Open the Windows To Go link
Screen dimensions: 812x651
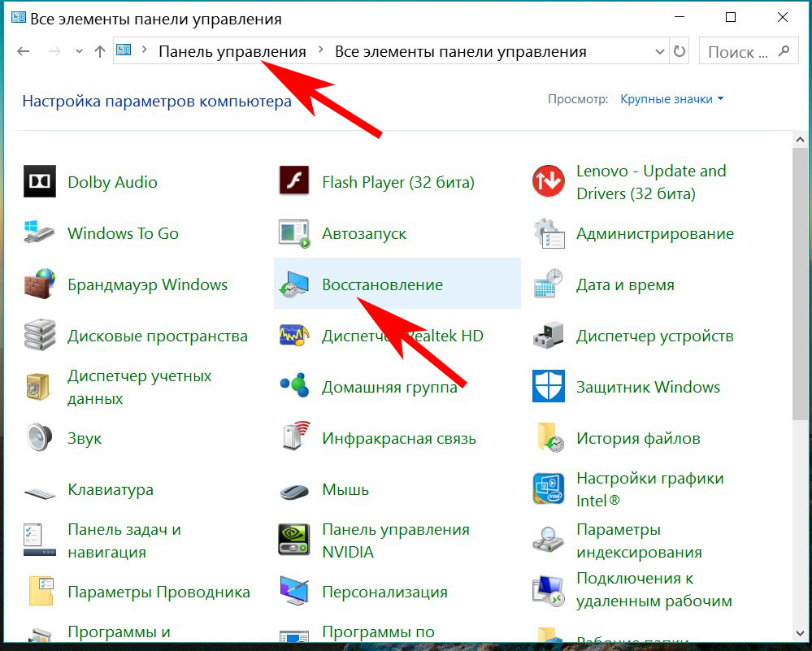tap(124, 233)
